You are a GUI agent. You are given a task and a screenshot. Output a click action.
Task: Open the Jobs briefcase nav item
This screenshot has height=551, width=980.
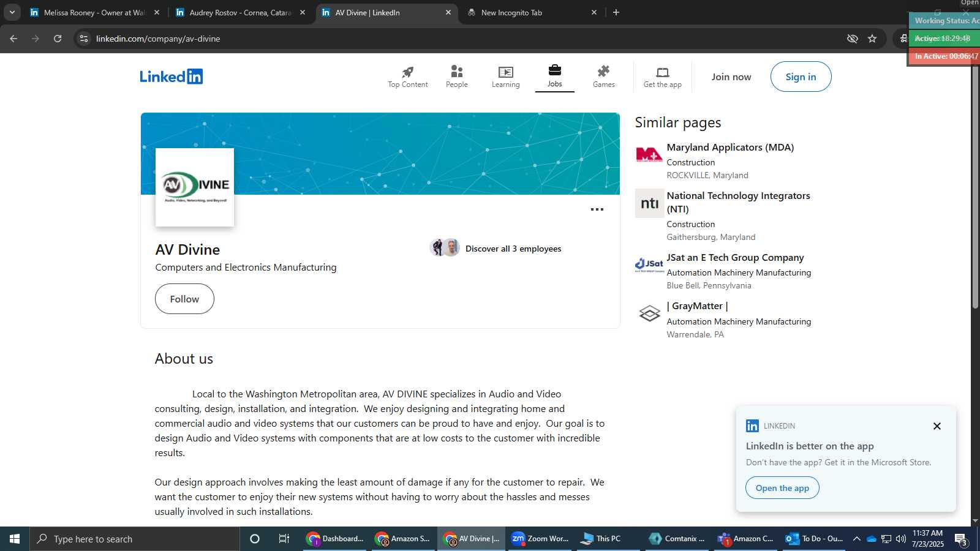pos(555,77)
